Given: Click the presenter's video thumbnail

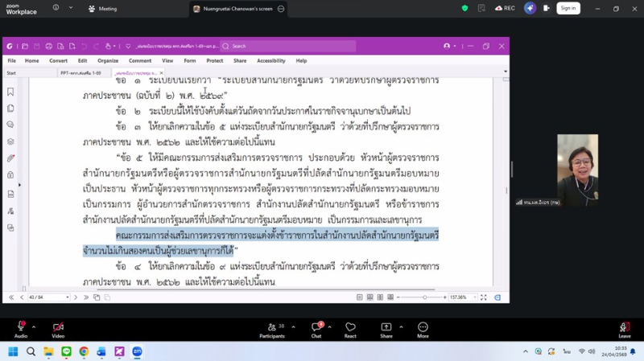Looking at the screenshot, I should click(x=577, y=170).
